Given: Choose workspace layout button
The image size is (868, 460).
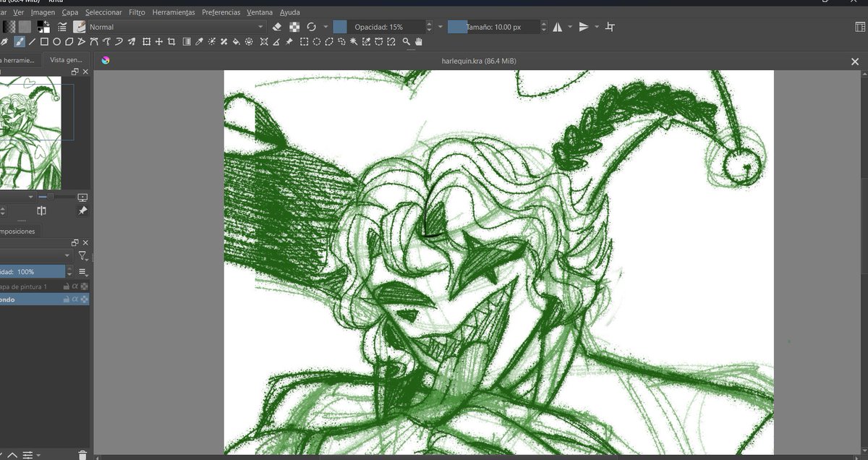Looking at the screenshot, I should (859, 27).
